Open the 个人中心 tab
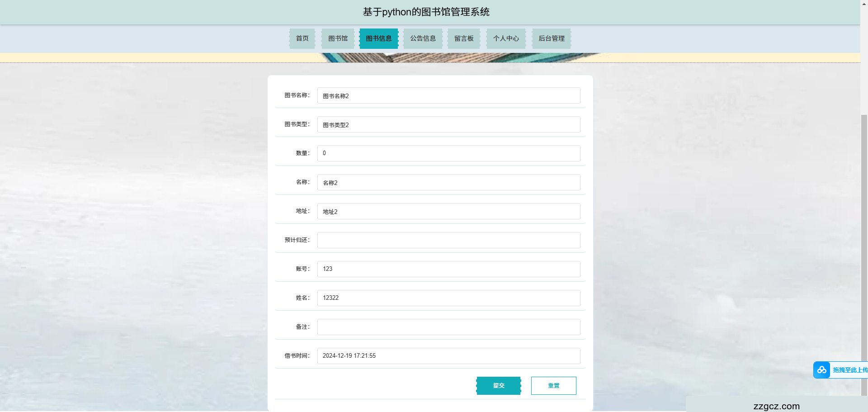Viewport: 868px width, 412px height. (x=505, y=38)
